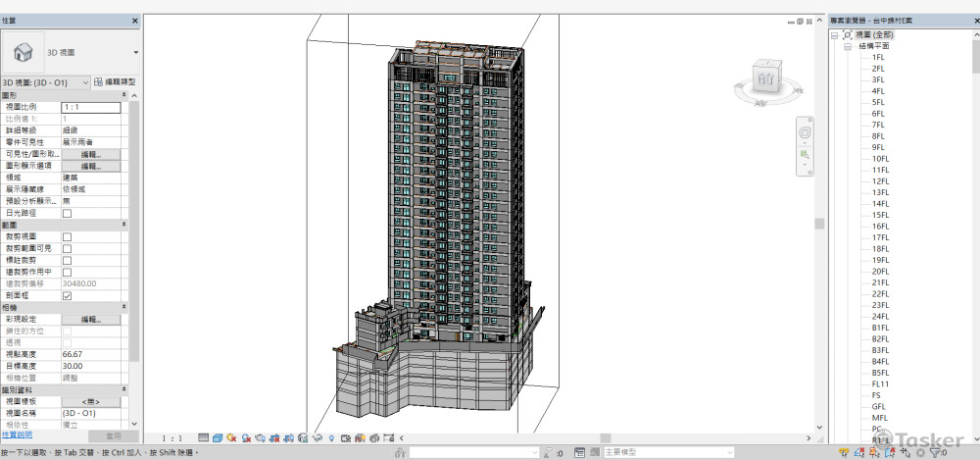Viewport: 980px width, 460px height.
Task: Click the zoom region tool in navigation bar
Action: point(805,155)
